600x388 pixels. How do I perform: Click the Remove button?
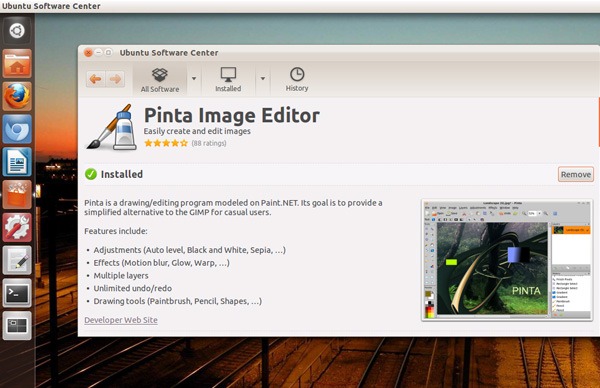576,174
